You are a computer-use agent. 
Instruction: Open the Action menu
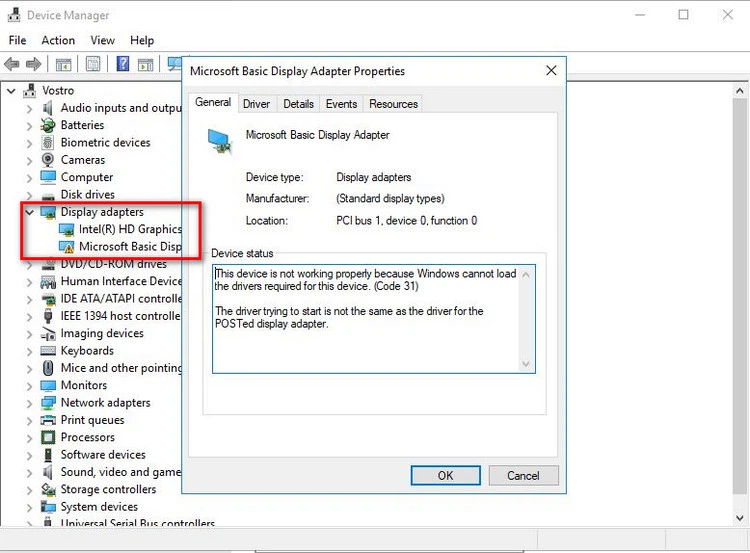point(58,40)
